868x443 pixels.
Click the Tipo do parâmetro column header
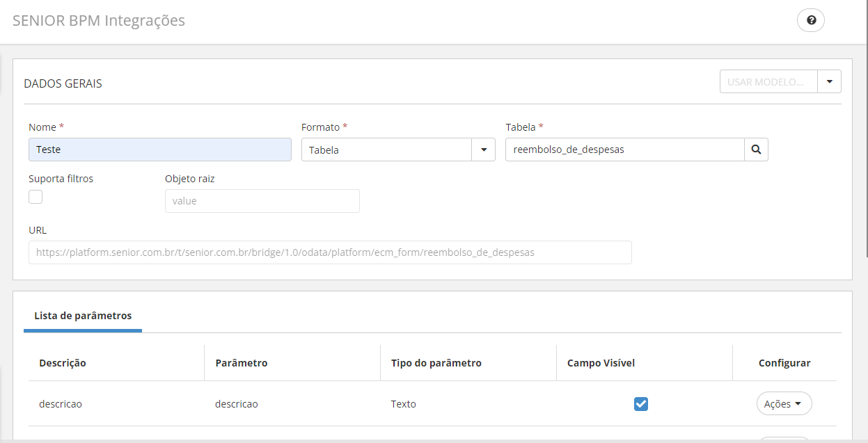436,363
